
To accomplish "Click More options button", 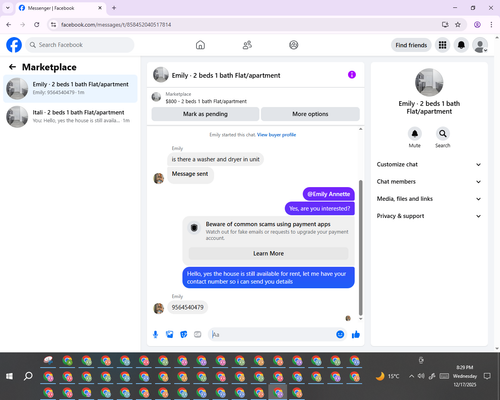I will coord(310,114).
